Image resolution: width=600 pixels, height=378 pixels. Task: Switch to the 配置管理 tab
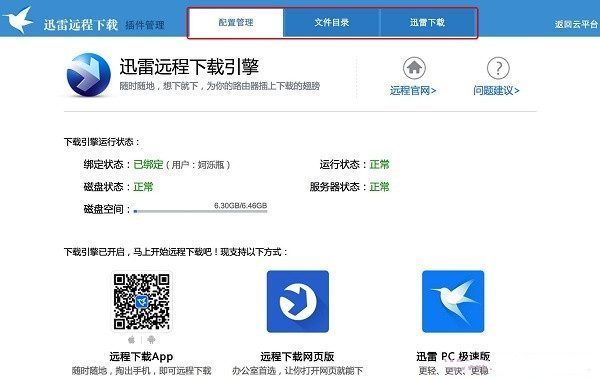[236, 23]
